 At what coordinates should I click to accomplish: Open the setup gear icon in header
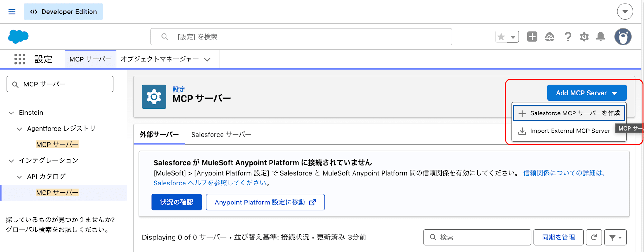[x=584, y=37]
